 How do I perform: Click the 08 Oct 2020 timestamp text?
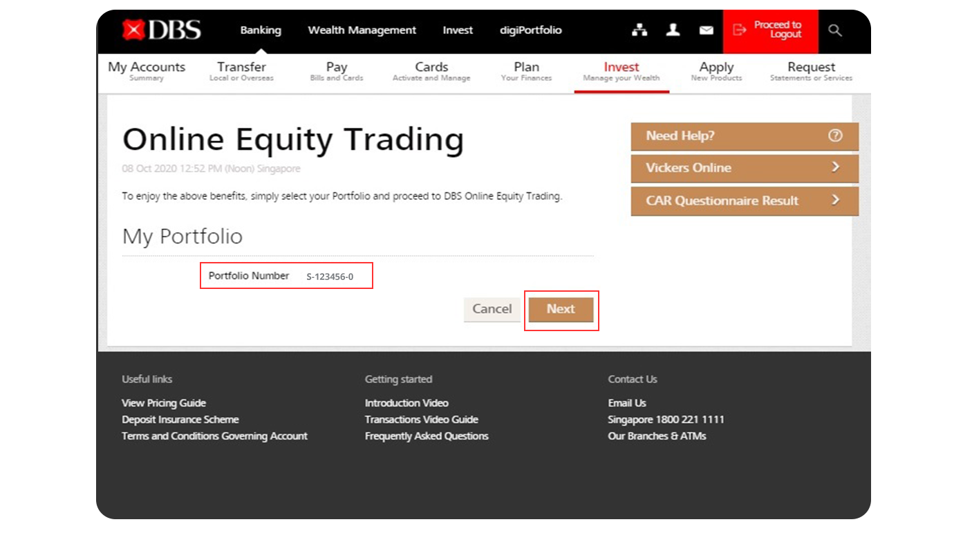point(211,169)
